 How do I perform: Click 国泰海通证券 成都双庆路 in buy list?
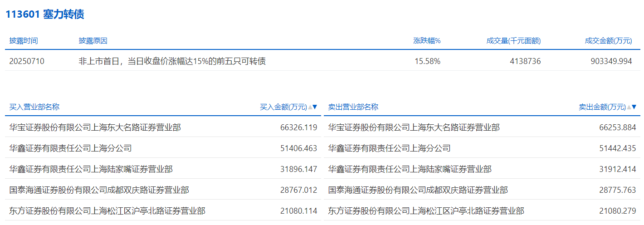(x=99, y=190)
